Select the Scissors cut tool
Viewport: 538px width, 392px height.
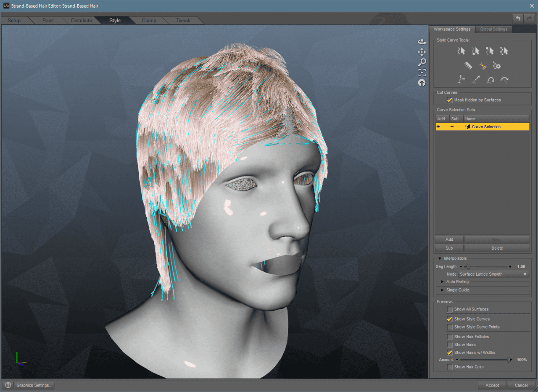click(483, 66)
